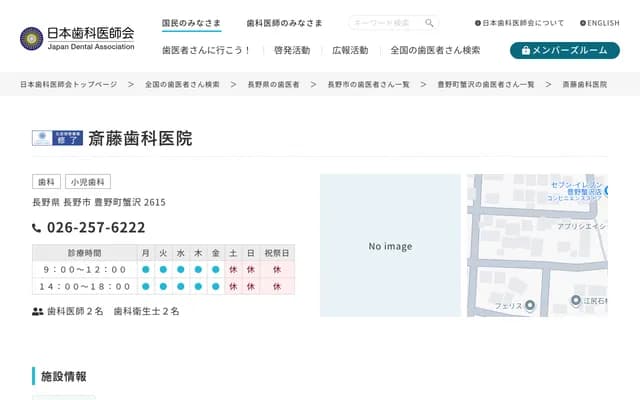
Task: Open 全国の歯医者さん検索 menu
Action: (435, 50)
